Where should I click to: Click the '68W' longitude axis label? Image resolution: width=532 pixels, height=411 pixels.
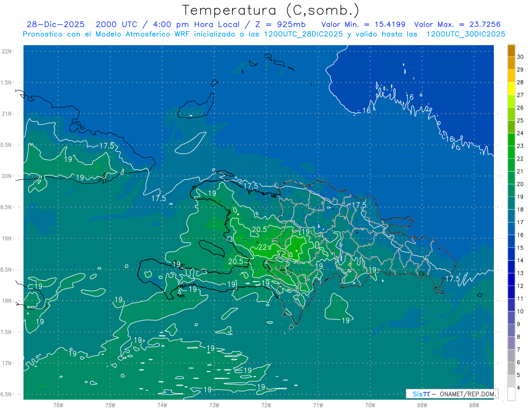[474, 405]
